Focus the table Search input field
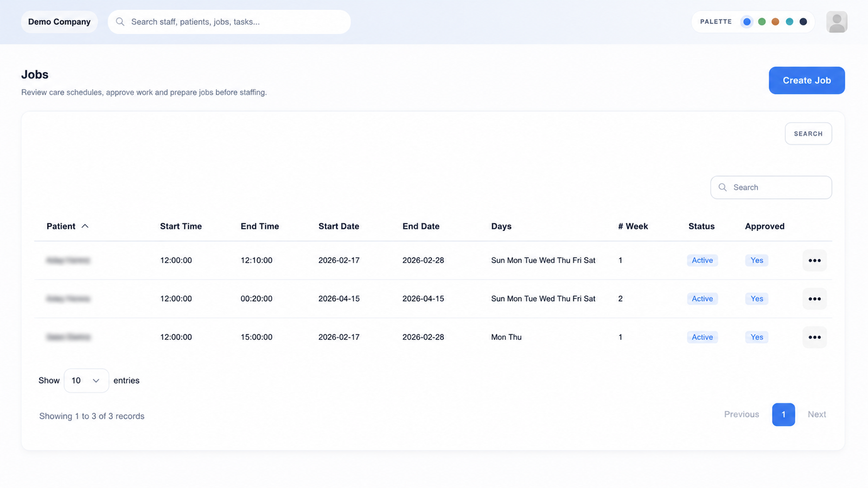 (x=771, y=187)
